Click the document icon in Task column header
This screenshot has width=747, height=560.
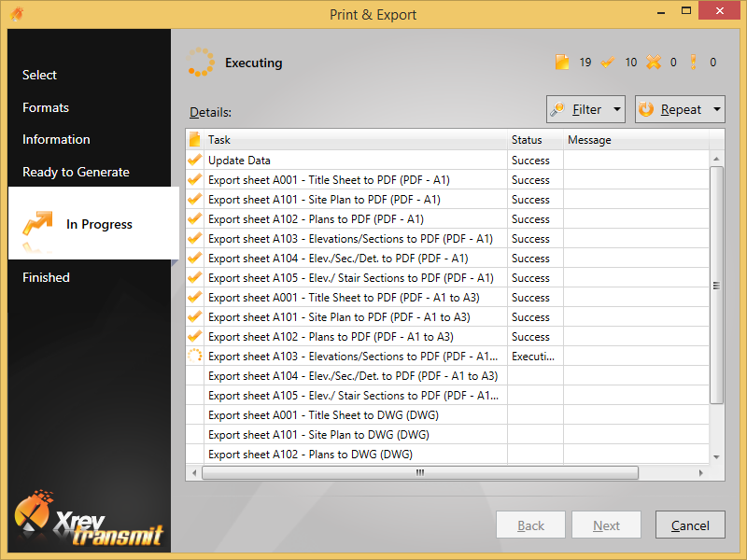click(194, 139)
